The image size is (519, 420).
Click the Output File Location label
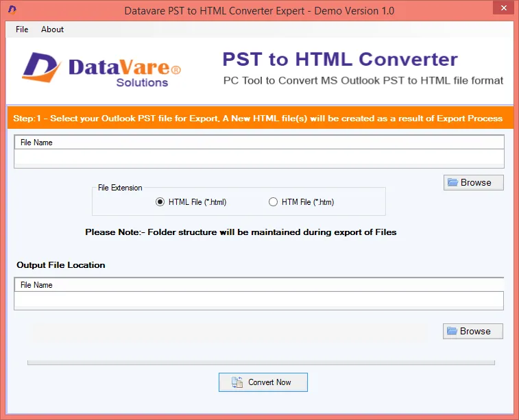[x=61, y=265]
